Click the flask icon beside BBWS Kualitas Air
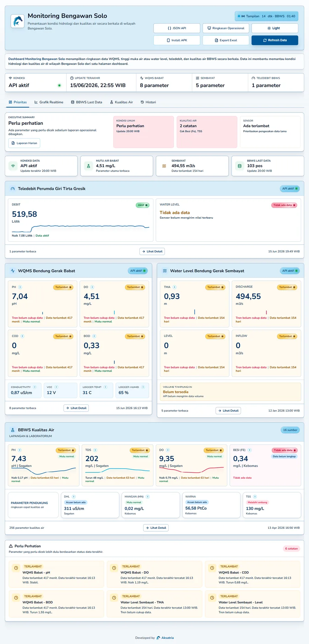 click(x=13, y=430)
